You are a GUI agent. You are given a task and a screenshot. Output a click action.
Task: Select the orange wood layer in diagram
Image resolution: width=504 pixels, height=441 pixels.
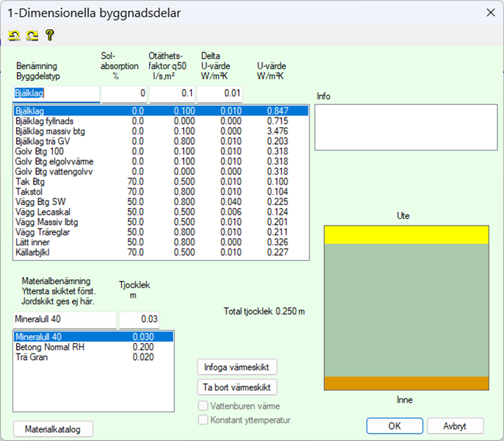[x=406, y=384]
